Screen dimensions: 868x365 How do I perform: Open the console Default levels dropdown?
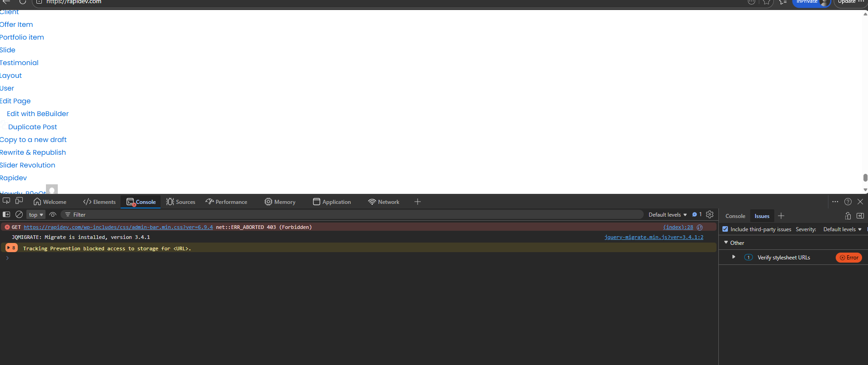click(x=667, y=215)
